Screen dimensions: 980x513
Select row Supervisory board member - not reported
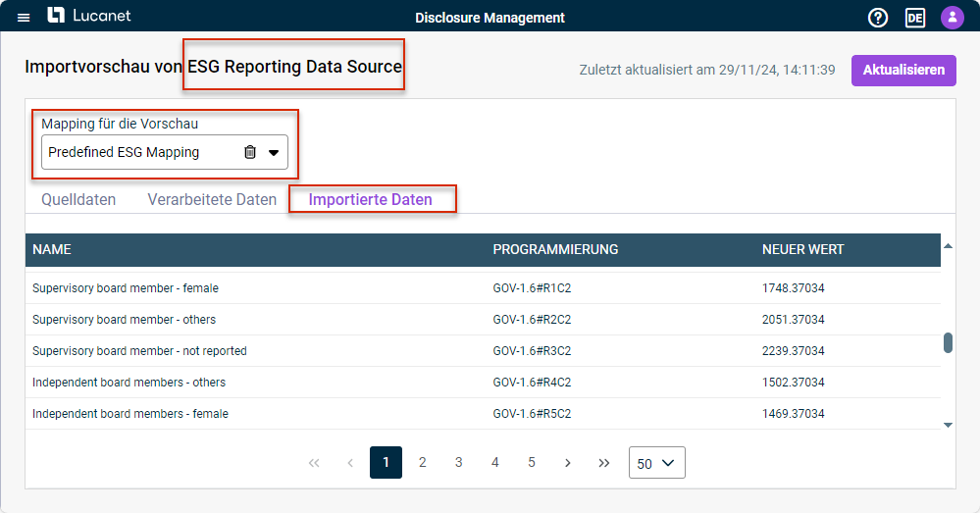[x=483, y=350]
